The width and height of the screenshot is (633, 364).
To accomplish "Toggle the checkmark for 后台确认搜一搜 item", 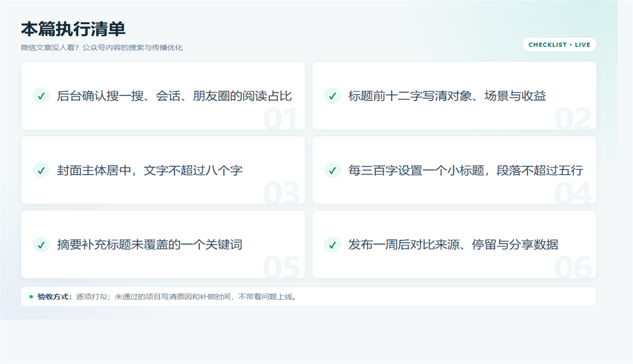I will pos(41,95).
